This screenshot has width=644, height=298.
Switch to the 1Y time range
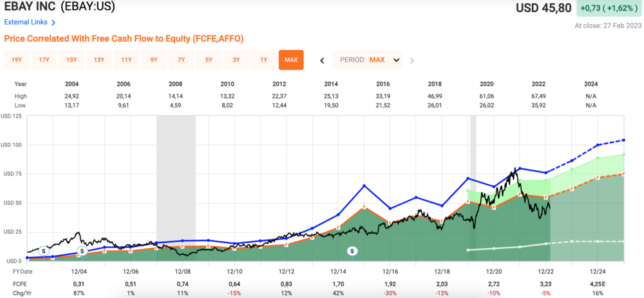coord(264,60)
